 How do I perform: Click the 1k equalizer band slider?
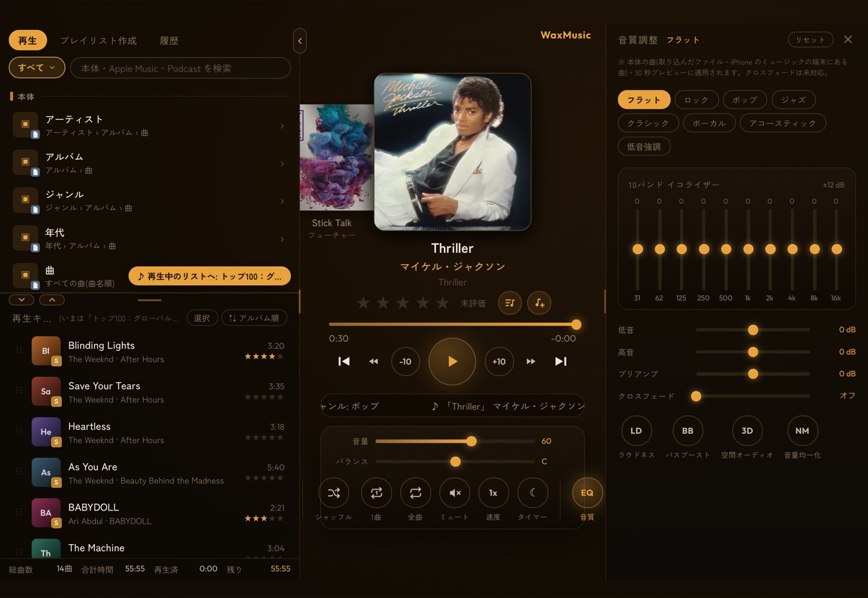748,249
